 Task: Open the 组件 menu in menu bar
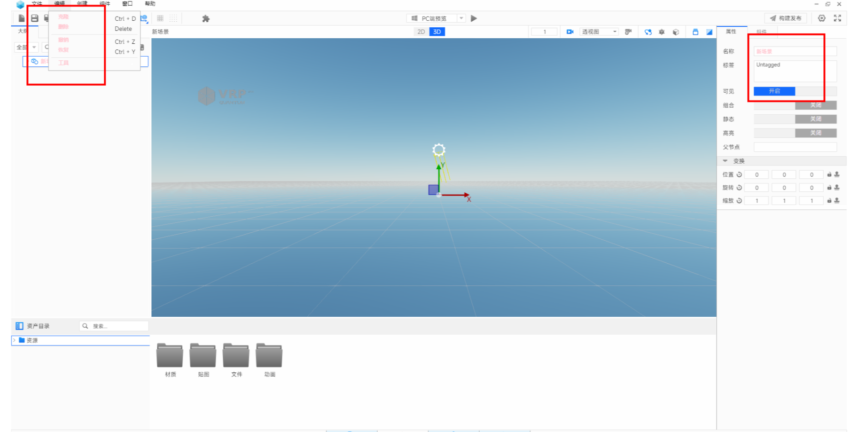pyautogui.click(x=105, y=4)
